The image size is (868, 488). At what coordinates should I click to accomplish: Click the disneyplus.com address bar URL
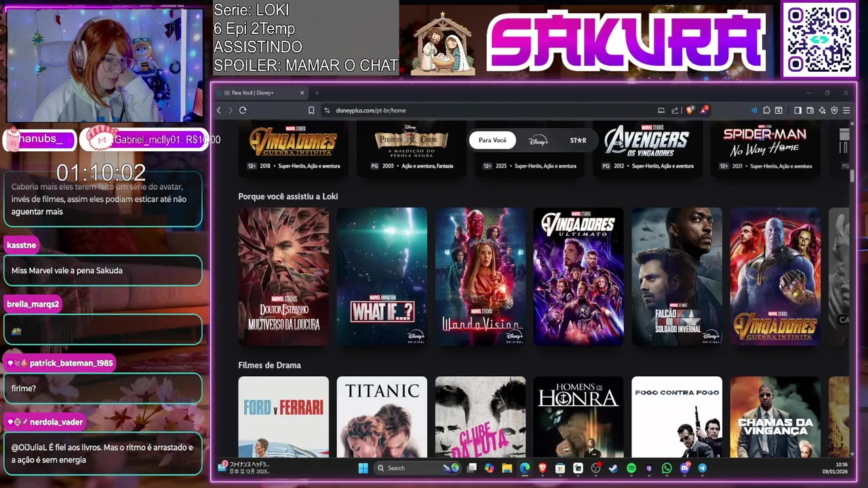370,110
